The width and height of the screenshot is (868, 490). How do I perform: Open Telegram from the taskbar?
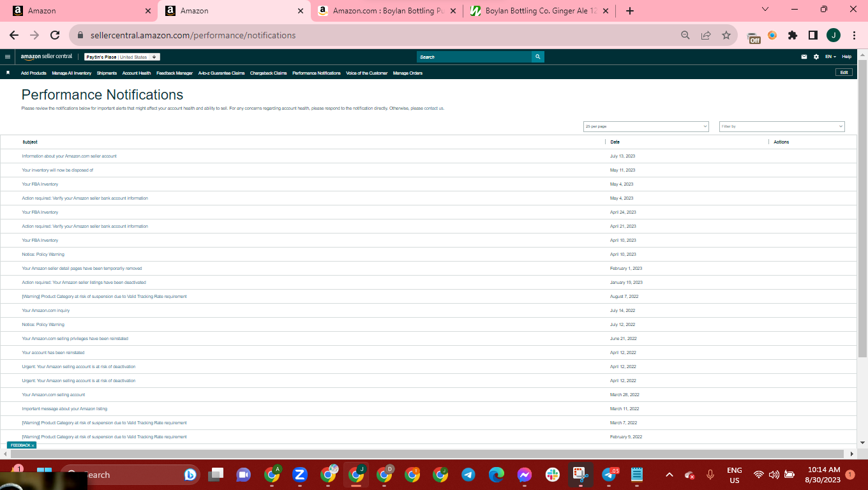pyautogui.click(x=468, y=475)
